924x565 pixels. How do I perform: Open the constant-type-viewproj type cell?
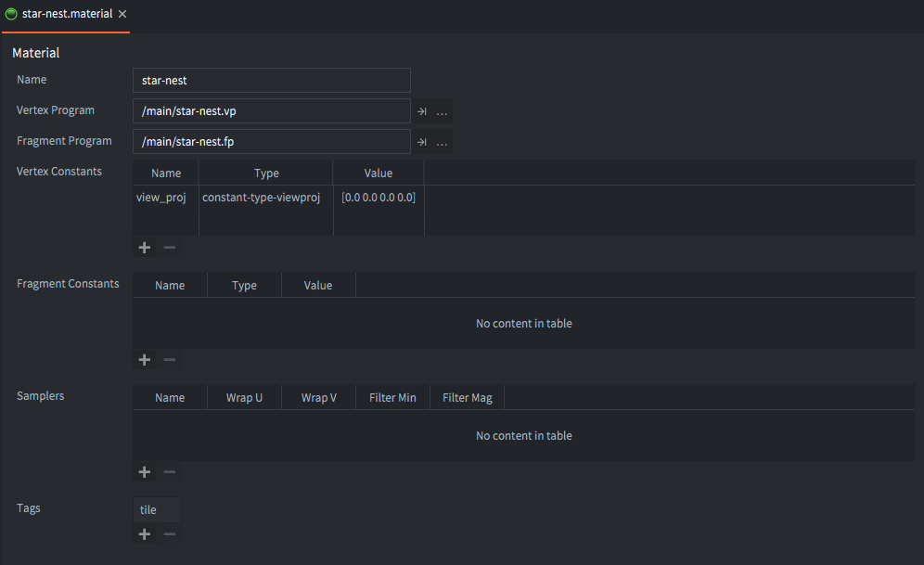coord(261,198)
